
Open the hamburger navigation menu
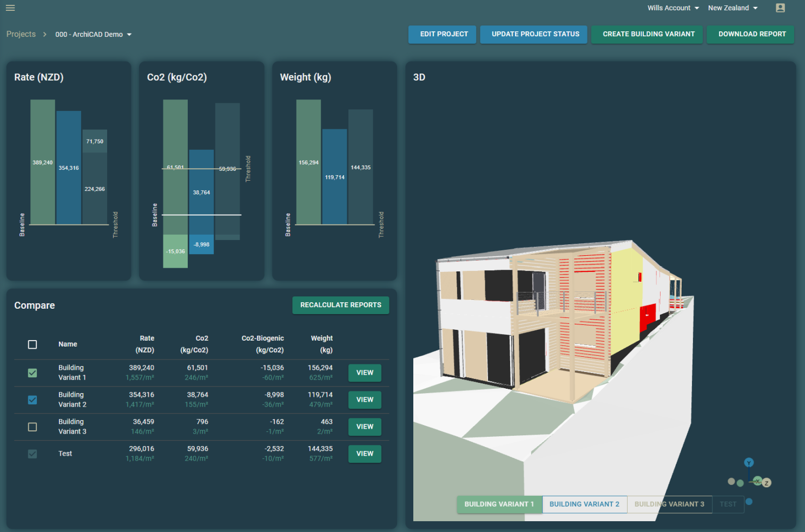(x=10, y=8)
